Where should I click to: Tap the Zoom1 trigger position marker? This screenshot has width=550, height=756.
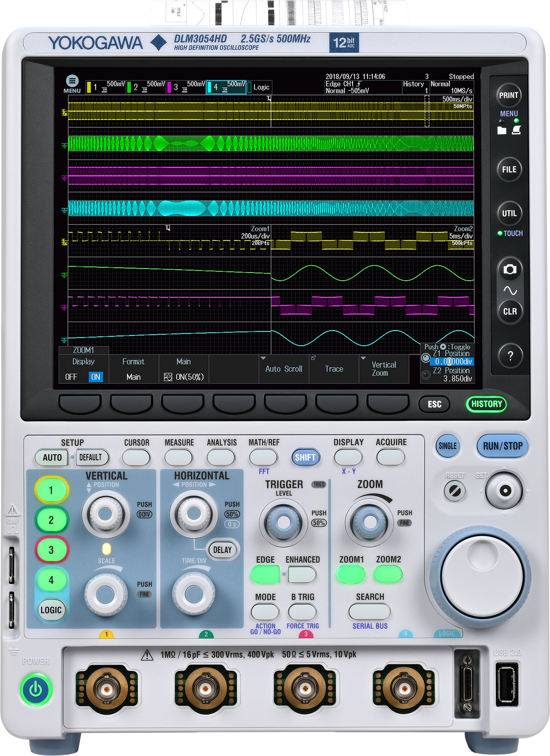click(x=168, y=228)
